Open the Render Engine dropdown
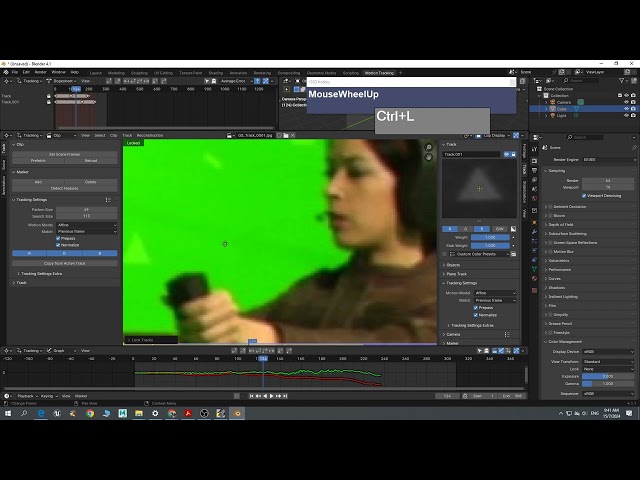This screenshot has height=480, width=640. 609,160
